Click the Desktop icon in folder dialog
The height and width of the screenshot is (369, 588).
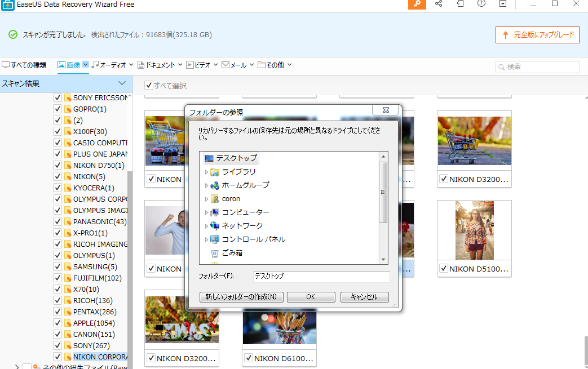(x=209, y=158)
